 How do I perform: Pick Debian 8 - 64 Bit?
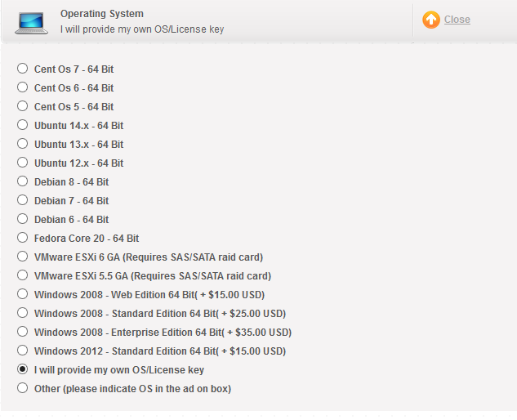[23, 182]
